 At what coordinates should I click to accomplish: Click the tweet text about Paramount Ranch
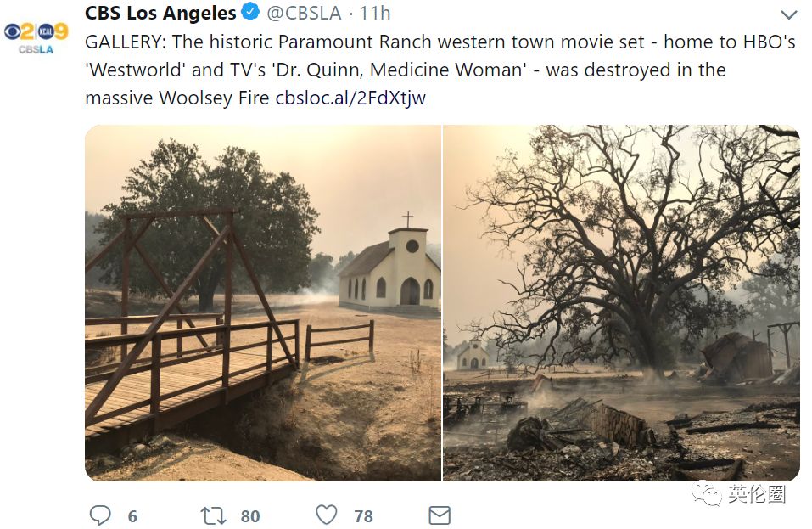click(440, 70)
